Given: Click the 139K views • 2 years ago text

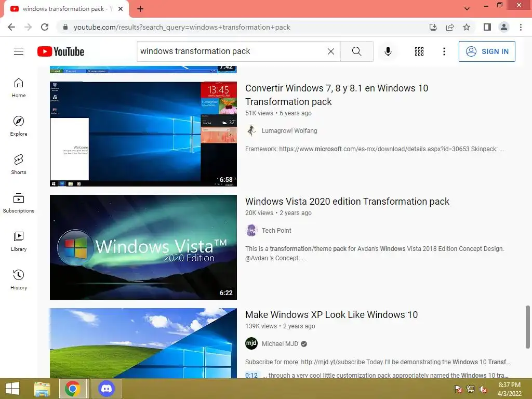Looking at the screenshot, I should [280, 326].
